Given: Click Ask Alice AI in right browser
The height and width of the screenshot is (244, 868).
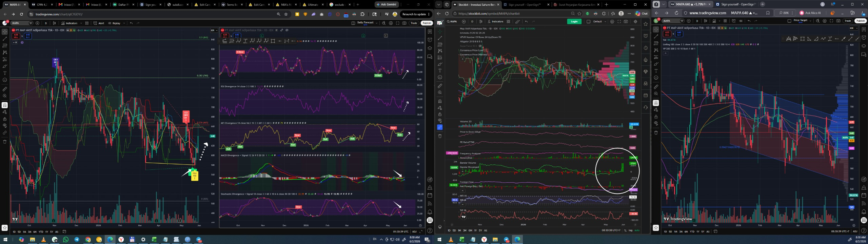Looking at the screenshot, I should point(810,13).
